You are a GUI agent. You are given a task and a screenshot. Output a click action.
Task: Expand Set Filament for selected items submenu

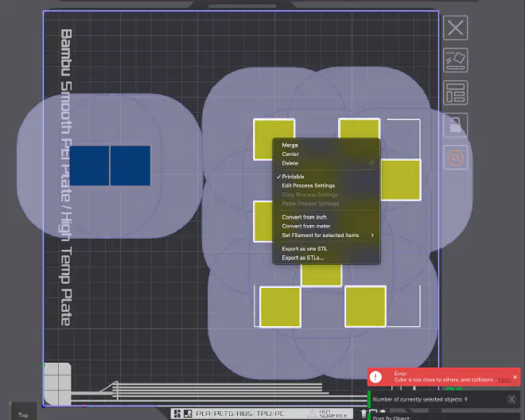click(326, 235)
